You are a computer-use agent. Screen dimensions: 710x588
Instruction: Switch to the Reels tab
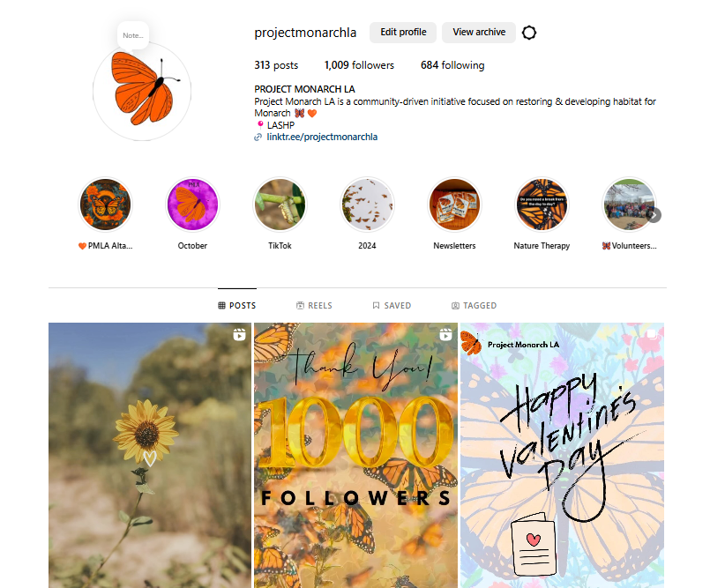pos(314,306)
